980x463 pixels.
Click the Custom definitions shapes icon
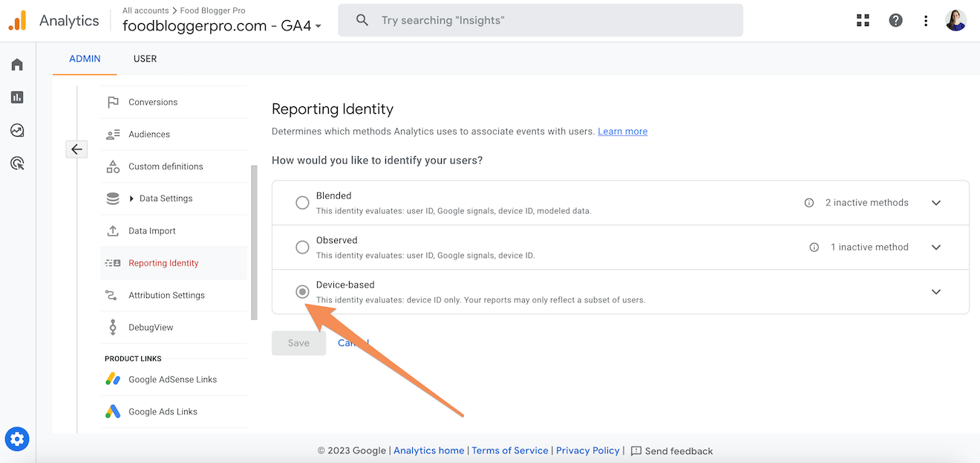113,166
